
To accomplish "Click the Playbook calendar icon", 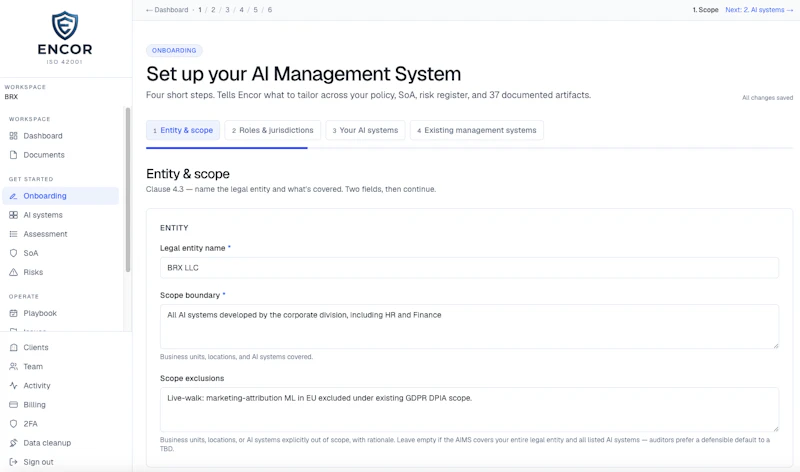I will point(13,313).
